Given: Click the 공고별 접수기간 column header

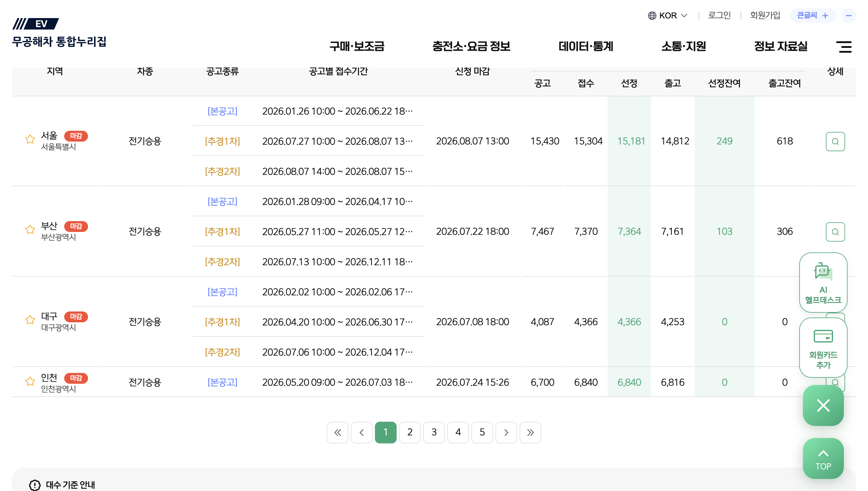Looking at the screenshot, I should pos(338,71).
